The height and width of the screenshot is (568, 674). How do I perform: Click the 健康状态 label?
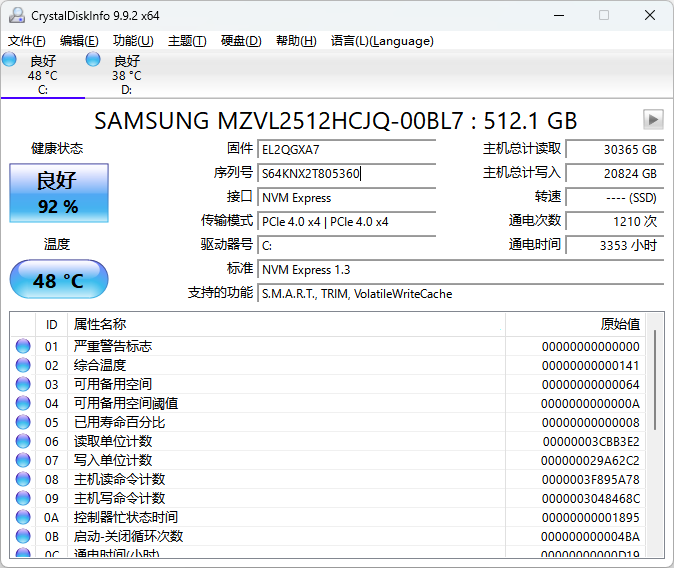tap(57, 148)
